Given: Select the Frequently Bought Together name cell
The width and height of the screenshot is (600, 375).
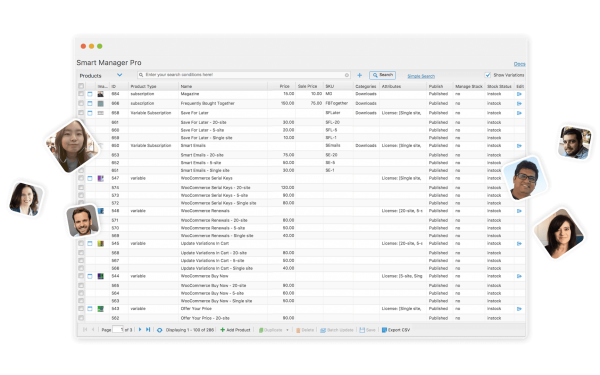Looking at the screenshot, I should pyautogui.click(x=223, y=103).
